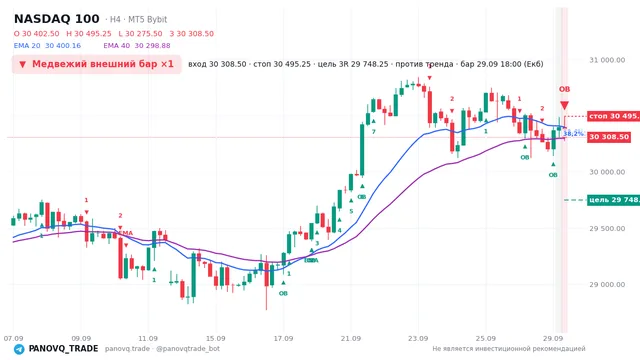Select the close value З 30 308.50
The image size is (640, 360).
(x=191, y=33)
